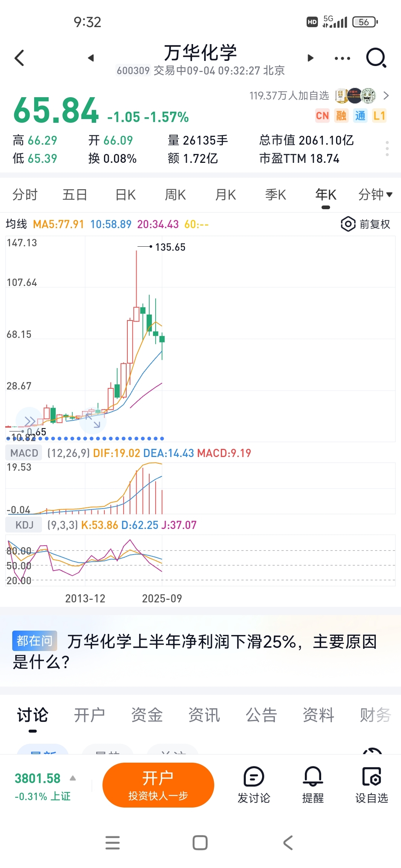401x868 pixels.
Task: Select the 资金 tab
Action: [147, 715]
